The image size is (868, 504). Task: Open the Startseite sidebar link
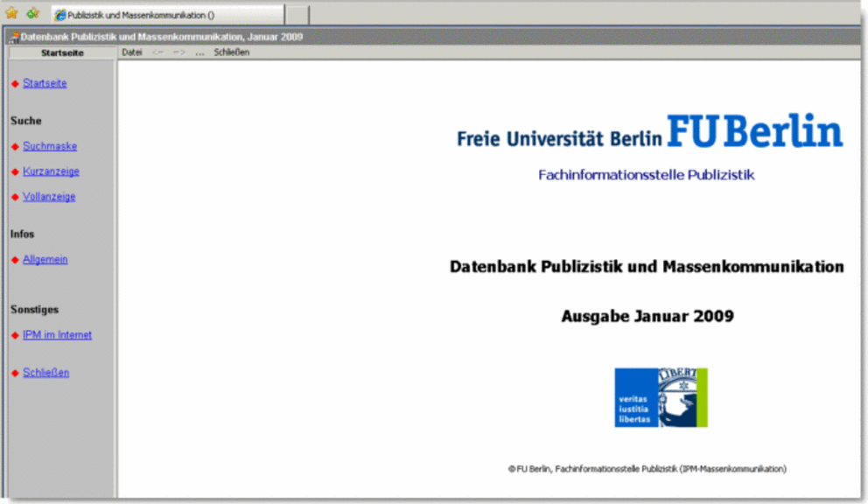pos(45,83)
